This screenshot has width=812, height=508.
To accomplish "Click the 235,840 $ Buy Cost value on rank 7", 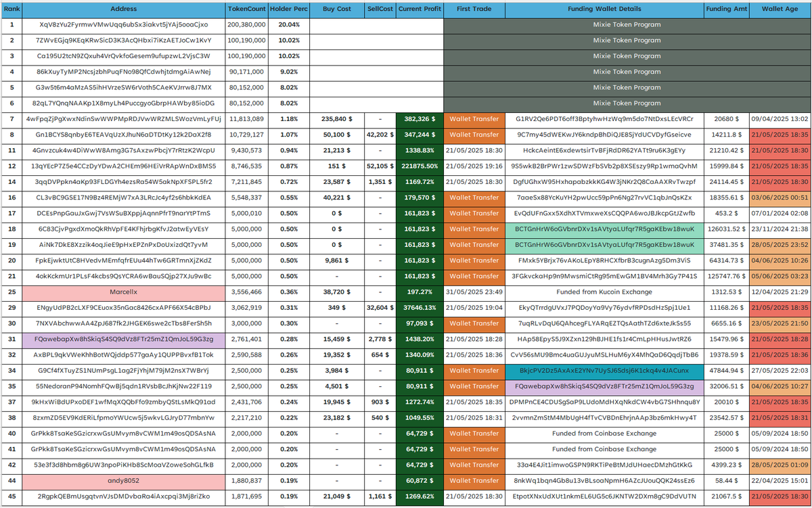I will point(337,118).
